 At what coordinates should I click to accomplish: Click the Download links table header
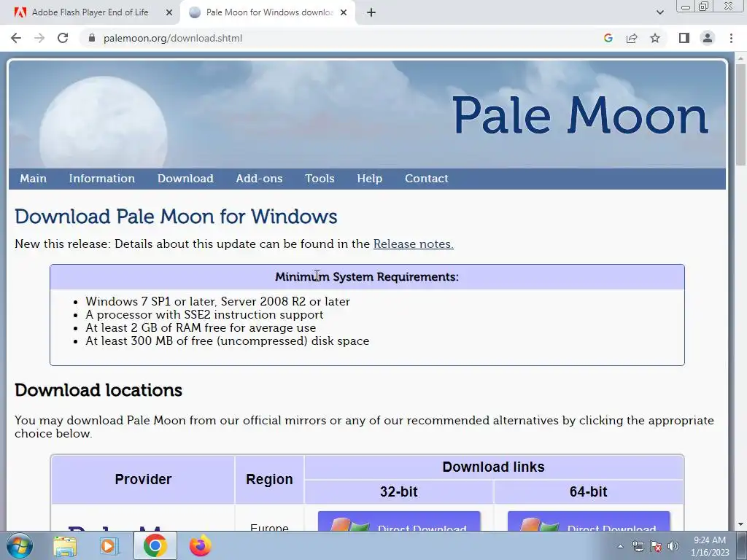pos(494,467)
